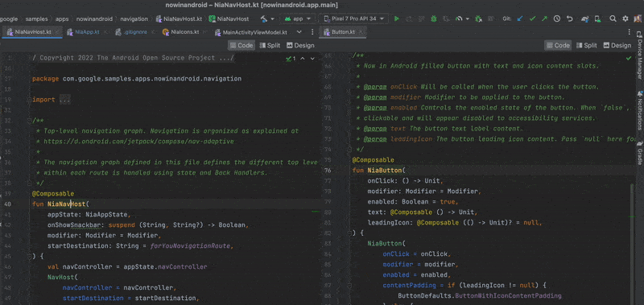Viewport: 644px width, 305px height.
Task: Go to previous highlighted problem arrow, left editor
Action: coord(303,59)
